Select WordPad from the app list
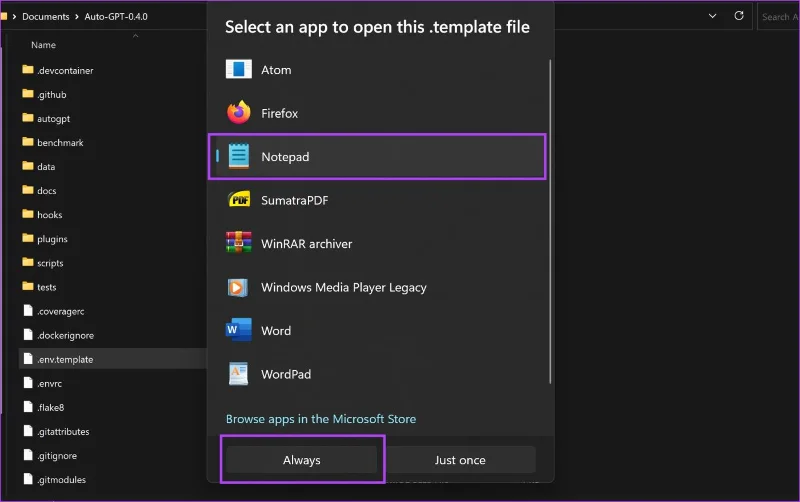This screenshot has width=800, height=502. point(378,374)
